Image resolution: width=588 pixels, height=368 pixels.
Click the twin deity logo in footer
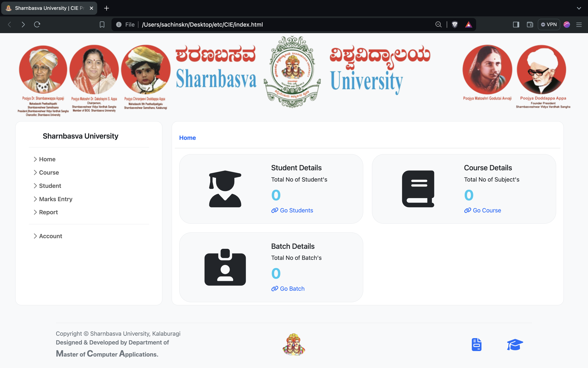pyautogui.click(x=294, y=345)
